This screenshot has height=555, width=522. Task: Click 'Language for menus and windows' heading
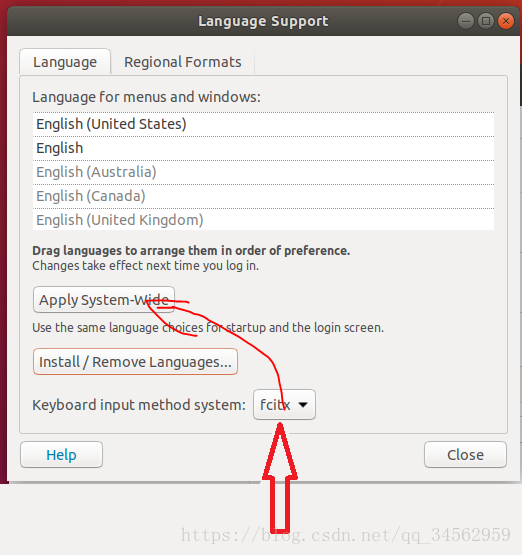146,97
